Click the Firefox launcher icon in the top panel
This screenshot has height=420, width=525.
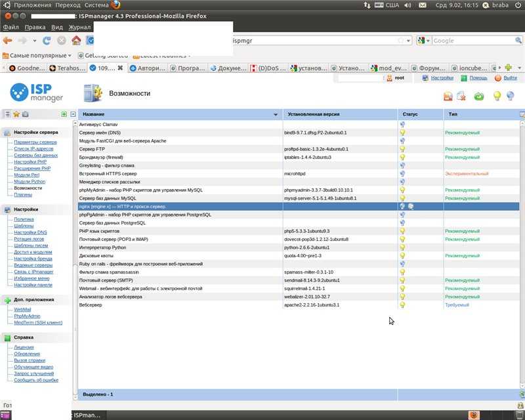pyautogui.click(x=115, y=5)
